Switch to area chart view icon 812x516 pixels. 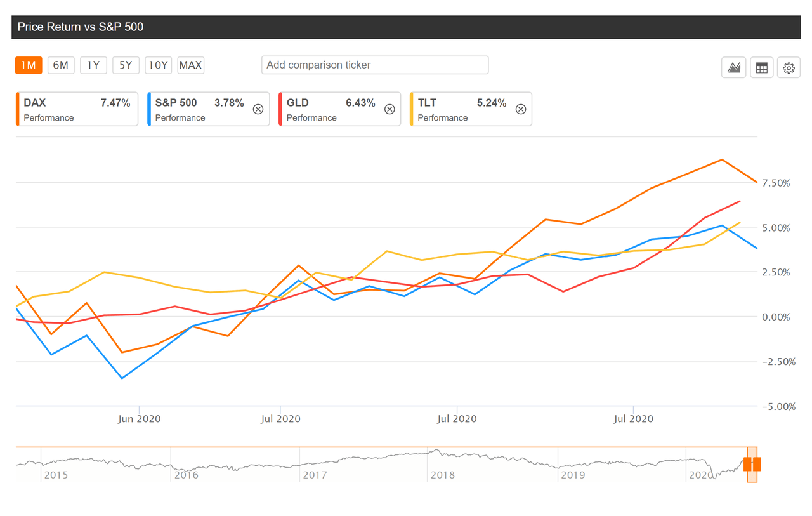point(734,67)
